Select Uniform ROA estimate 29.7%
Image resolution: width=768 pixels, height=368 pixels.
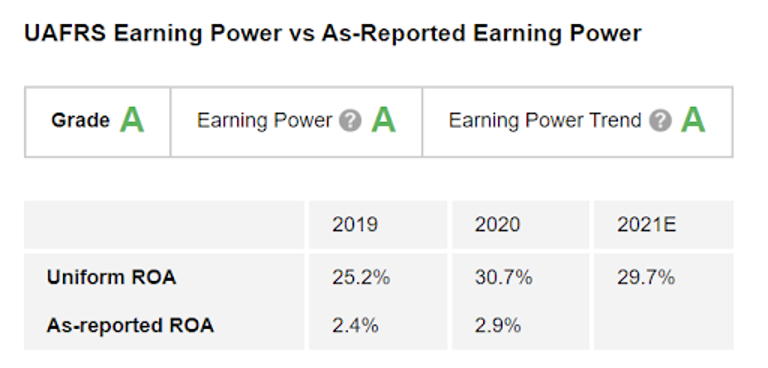(x=646, y=278)
